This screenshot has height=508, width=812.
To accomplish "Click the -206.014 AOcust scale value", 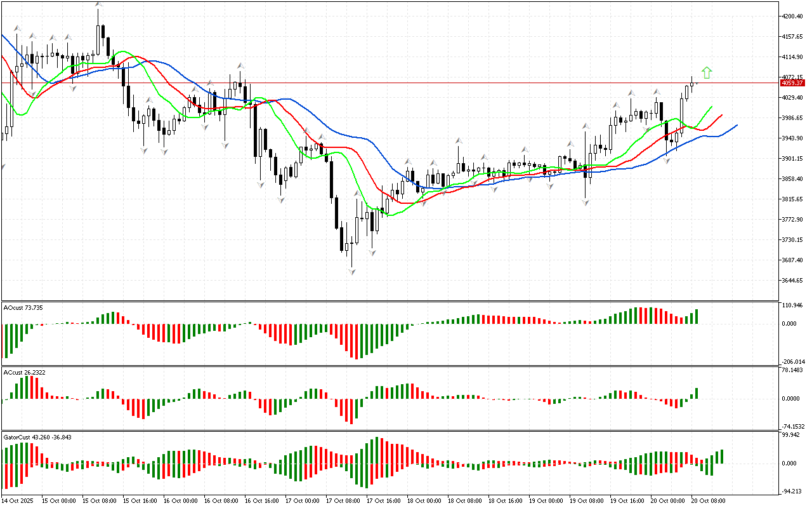I will [x=793, y=361].
